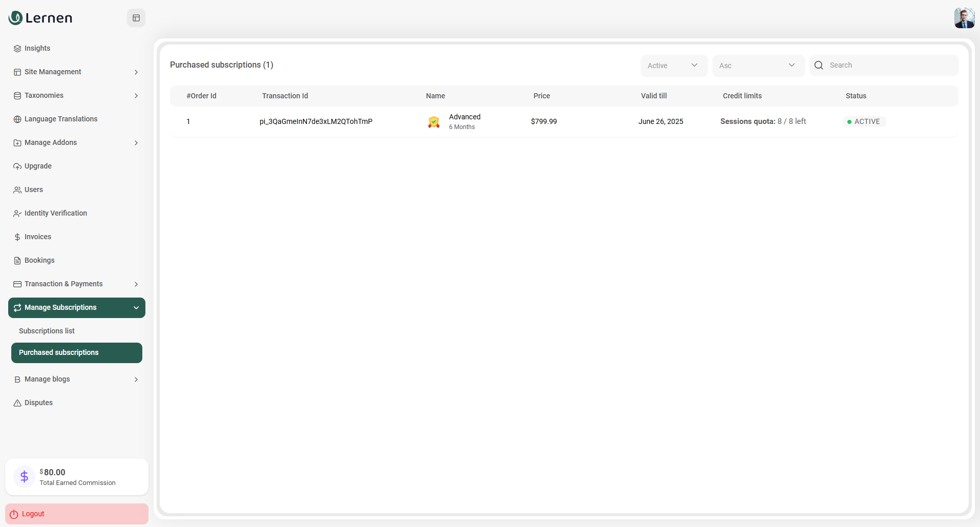Screen dimensions: 980x527
Task: Expand the Site Management menu
Action: 76,72
